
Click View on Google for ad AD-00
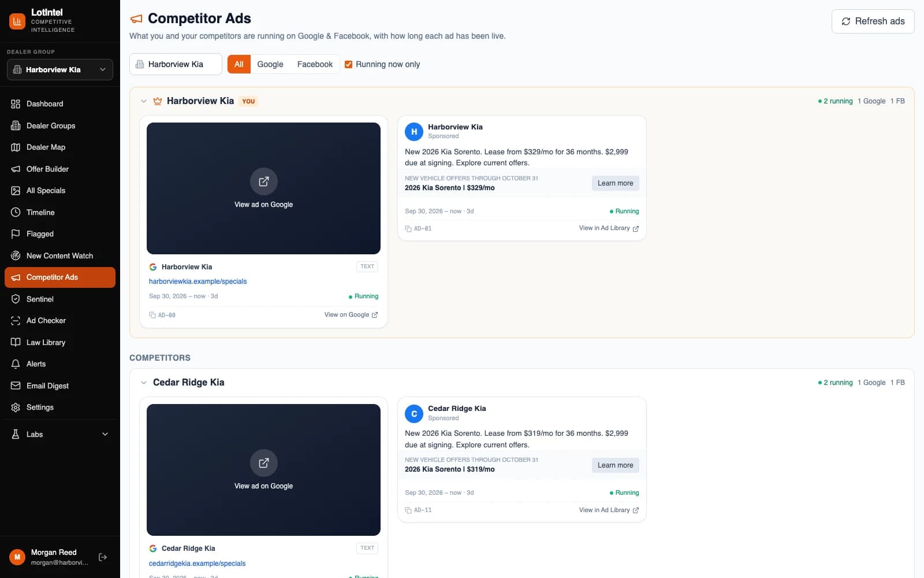click(351, 315)
